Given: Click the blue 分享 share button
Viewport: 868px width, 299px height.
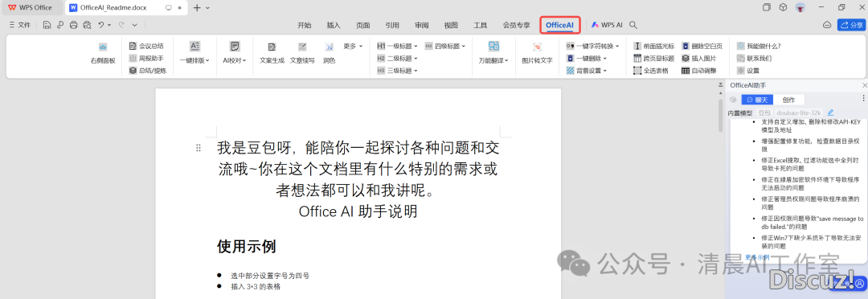Looking at the screenshot, I should click(851, 25).
